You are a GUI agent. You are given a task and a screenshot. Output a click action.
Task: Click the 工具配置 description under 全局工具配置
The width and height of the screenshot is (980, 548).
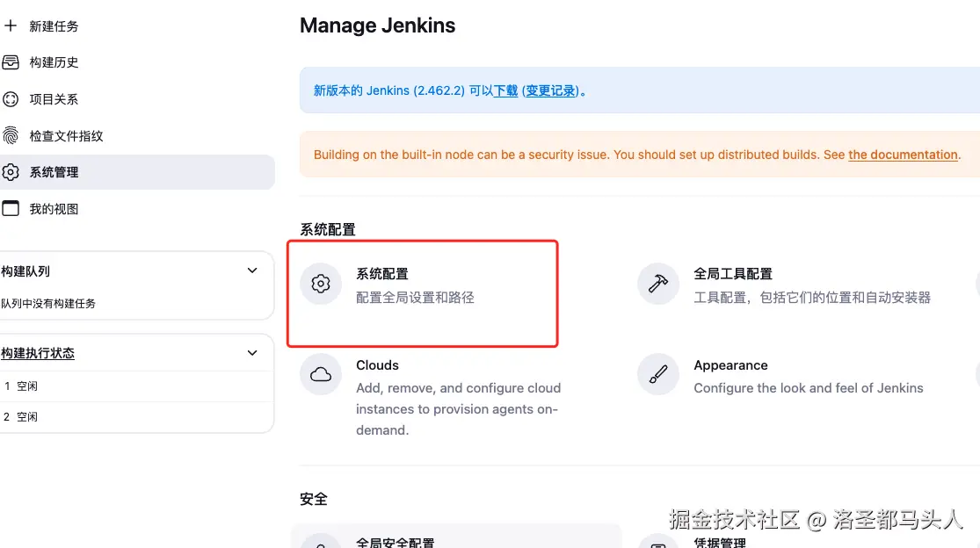click(x=812, y=298)
